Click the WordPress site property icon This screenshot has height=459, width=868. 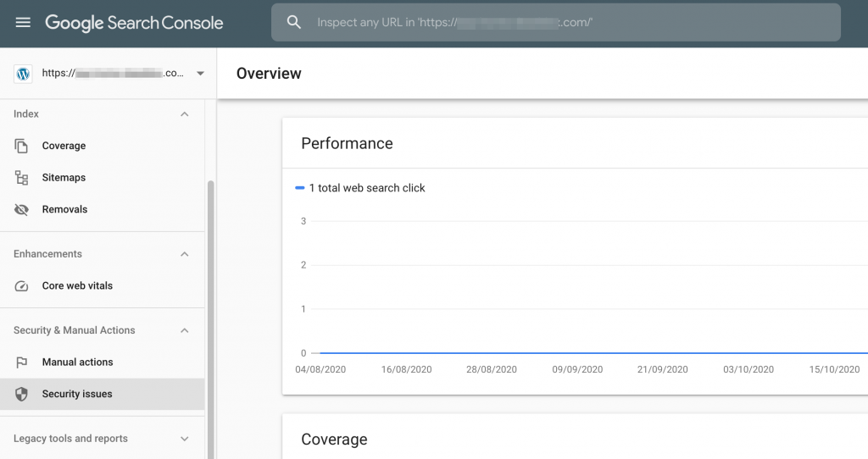[23, 74]
